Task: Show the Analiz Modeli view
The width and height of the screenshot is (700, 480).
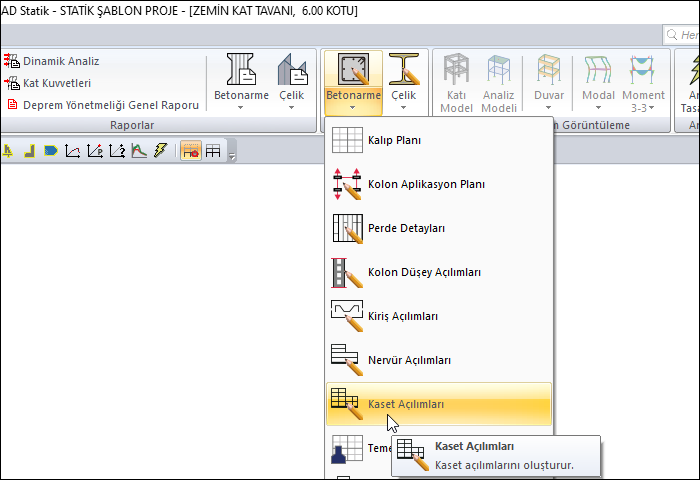Action: [x=499, y=83]
